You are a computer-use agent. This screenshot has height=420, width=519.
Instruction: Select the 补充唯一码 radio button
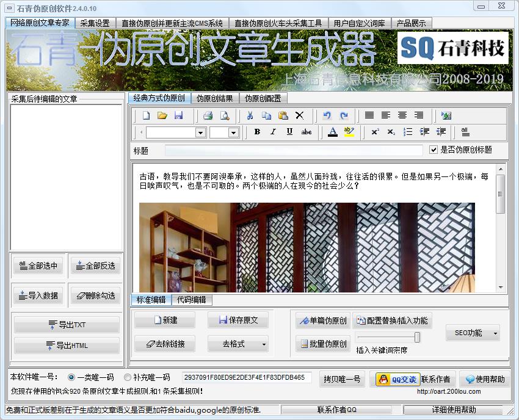pyautogui.click(x=128, y=378)
